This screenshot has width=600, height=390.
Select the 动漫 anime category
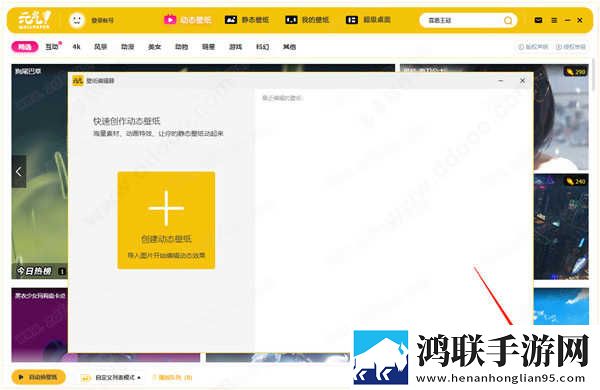[127, 47]
